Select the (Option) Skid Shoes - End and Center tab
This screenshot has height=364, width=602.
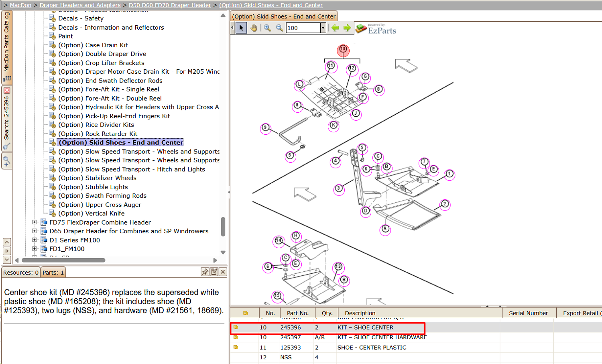pyautogui.click(x=284, y=16)
